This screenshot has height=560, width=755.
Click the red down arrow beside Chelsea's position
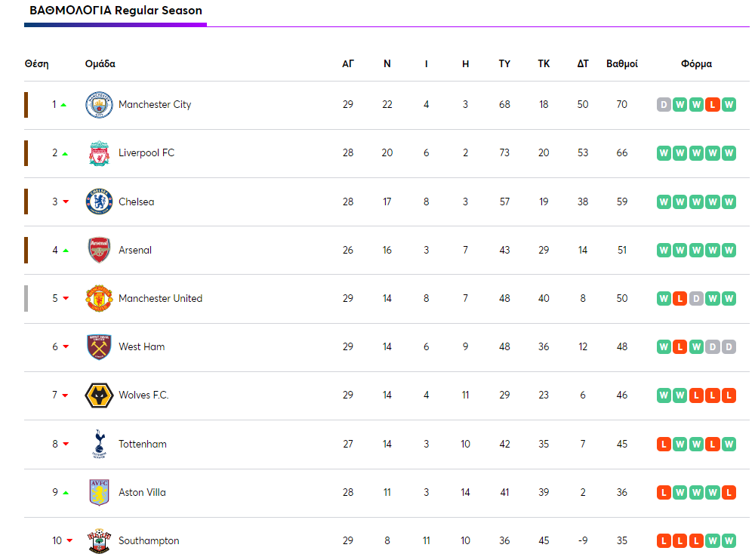point(66,202)
